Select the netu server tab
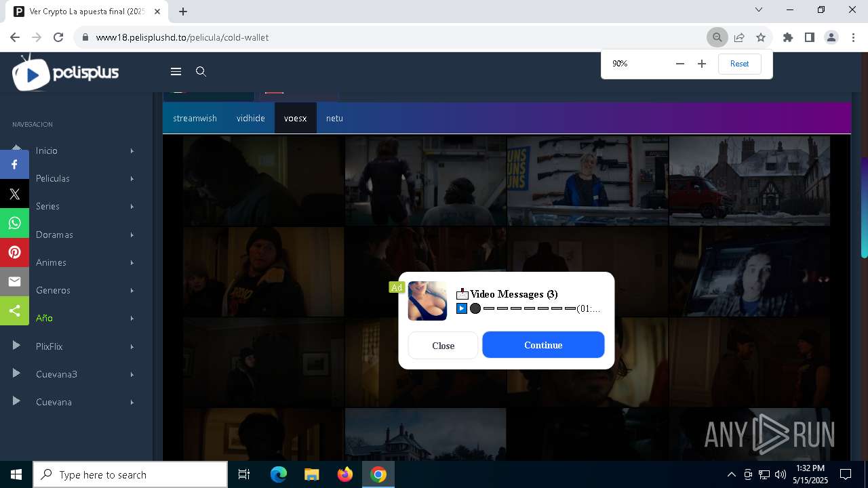The image size is (868, 488). click(x=334, y=118)
